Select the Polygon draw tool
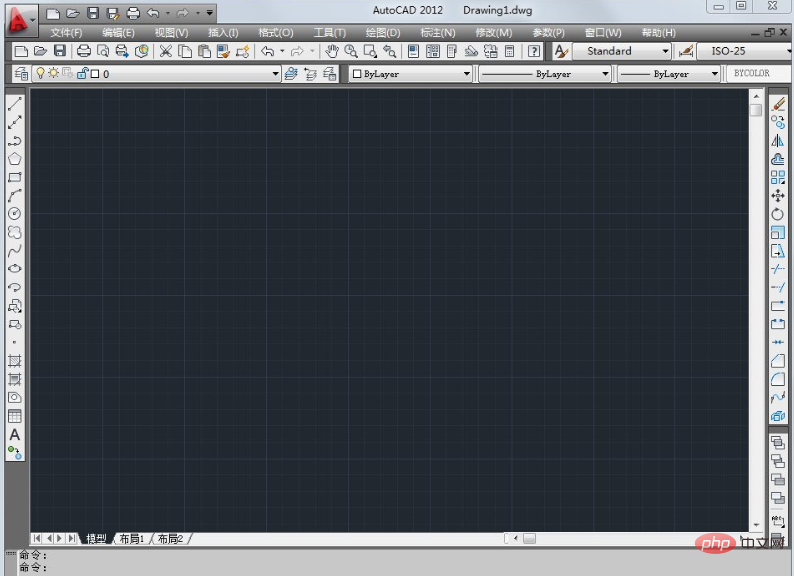This screenshot has height=576, width=794. [x=15, y=159]
